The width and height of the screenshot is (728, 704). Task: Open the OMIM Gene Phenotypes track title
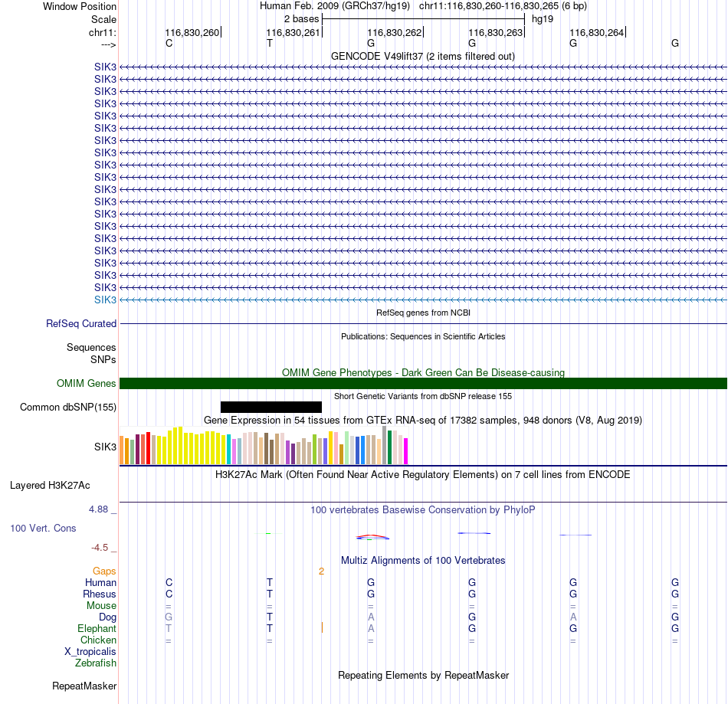pyautogui.click(x=423, y=372)
